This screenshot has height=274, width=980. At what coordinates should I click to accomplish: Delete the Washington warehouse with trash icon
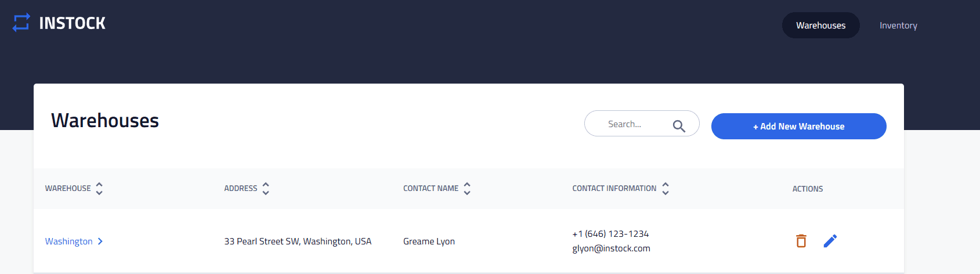pyautogui.click(x=801, y=241)
